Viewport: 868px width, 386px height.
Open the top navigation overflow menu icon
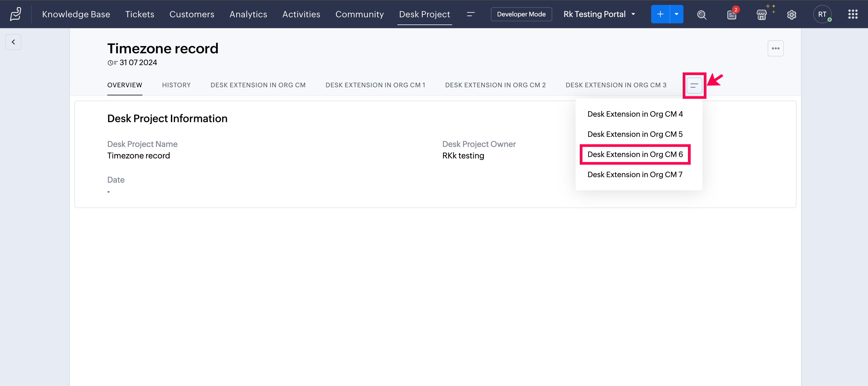pos(470,14)
